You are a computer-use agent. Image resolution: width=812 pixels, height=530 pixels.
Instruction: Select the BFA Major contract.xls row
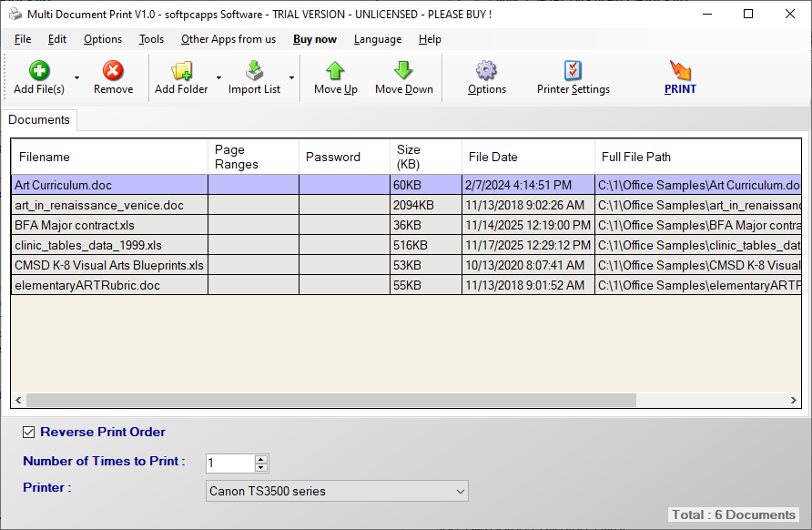pos(109,225)
